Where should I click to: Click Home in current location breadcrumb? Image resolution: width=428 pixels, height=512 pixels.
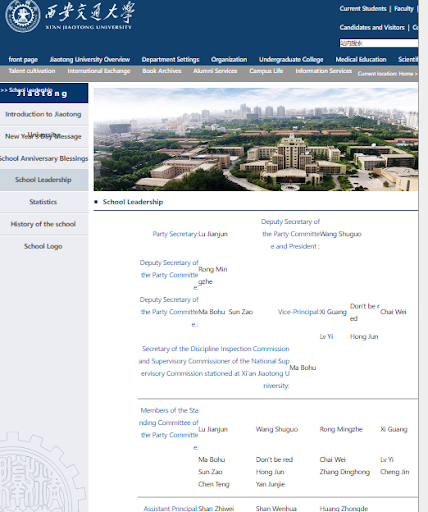(406, 74)
